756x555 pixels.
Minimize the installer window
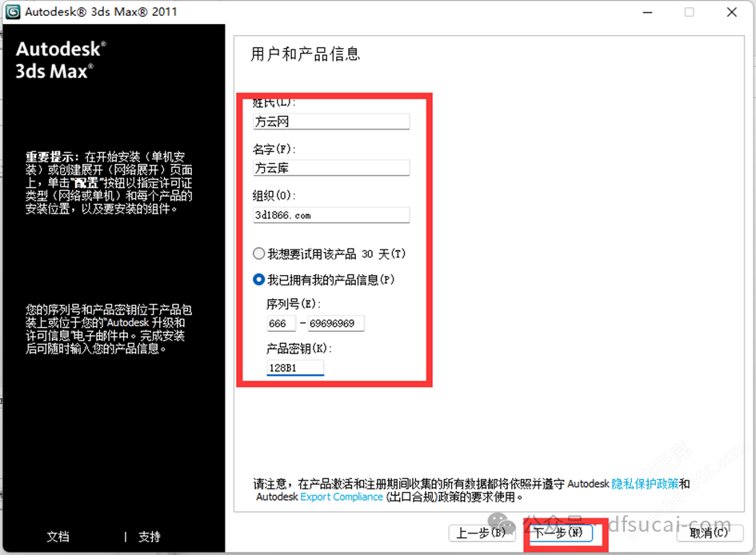coord(647,12)
